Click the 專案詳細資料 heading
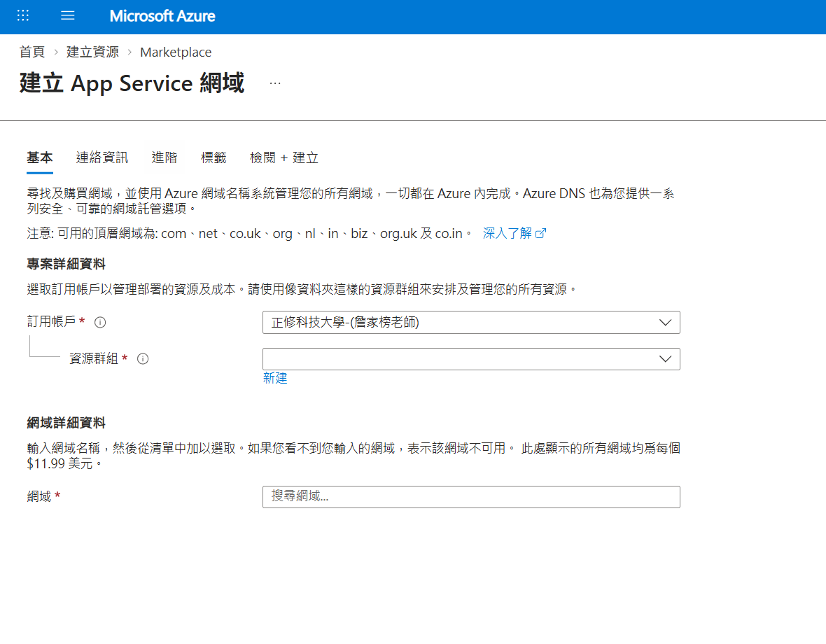Screen dimensions: 826x644 click(66, 264)
